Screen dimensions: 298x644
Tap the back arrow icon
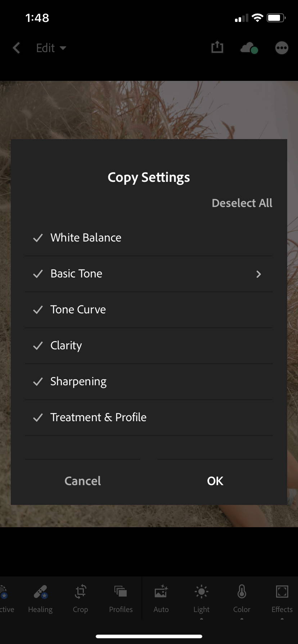point(16,48)
